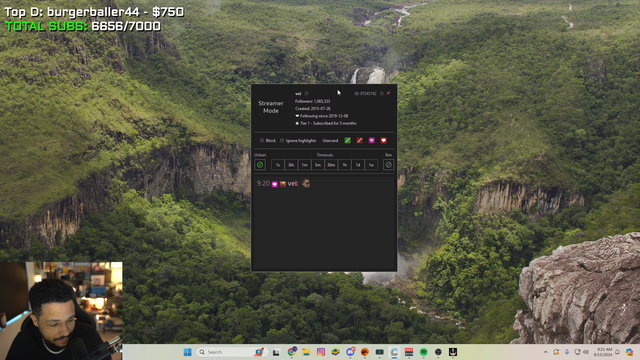Timeout the user for 5m
This screenshot has height=360, width=640.
click(318, 165)
